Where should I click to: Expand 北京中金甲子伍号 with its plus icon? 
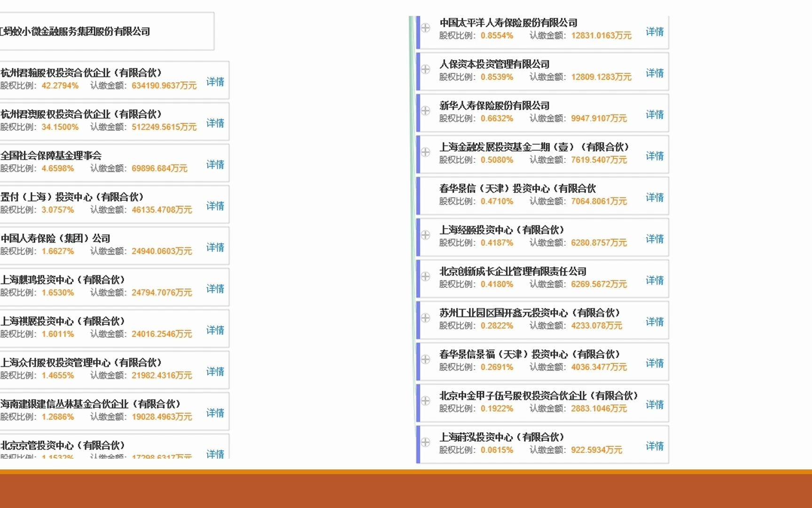click(425, 400)
